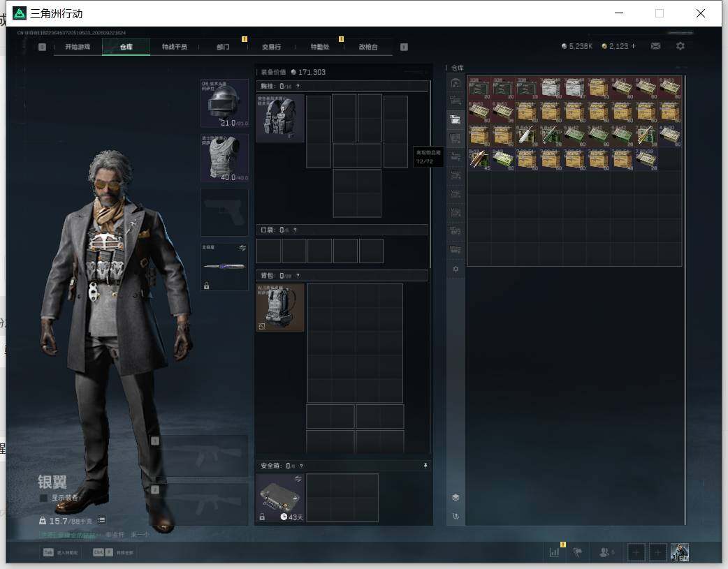Click the swap arrows on safe box
Viewport: 728px width, 569px height.
coord(298,478)
